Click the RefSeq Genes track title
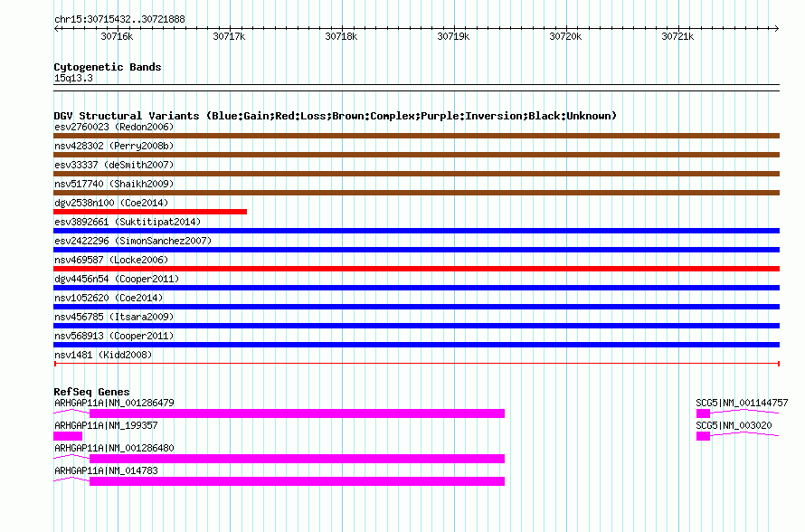This screenshot has width=805, height=532. click(91, 392)
